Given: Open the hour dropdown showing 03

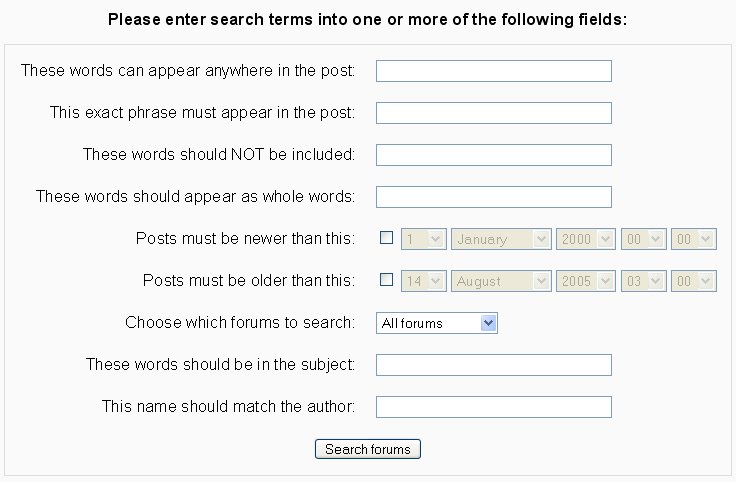Looking at the screenshot, I should 641,281.
